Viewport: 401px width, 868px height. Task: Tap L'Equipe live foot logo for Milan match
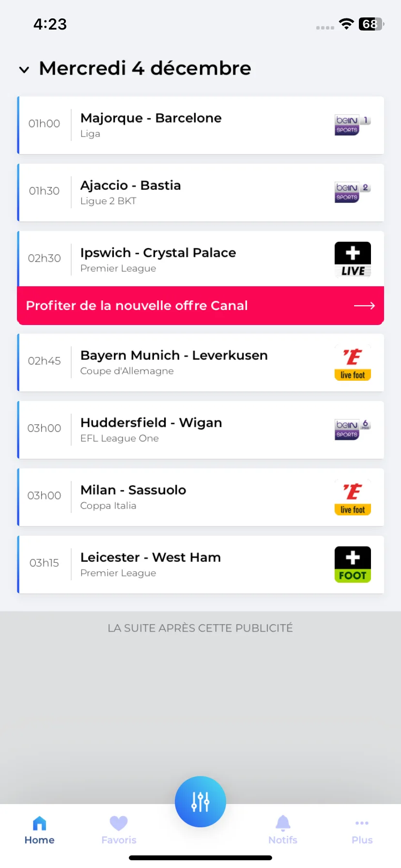coord(353,497)
